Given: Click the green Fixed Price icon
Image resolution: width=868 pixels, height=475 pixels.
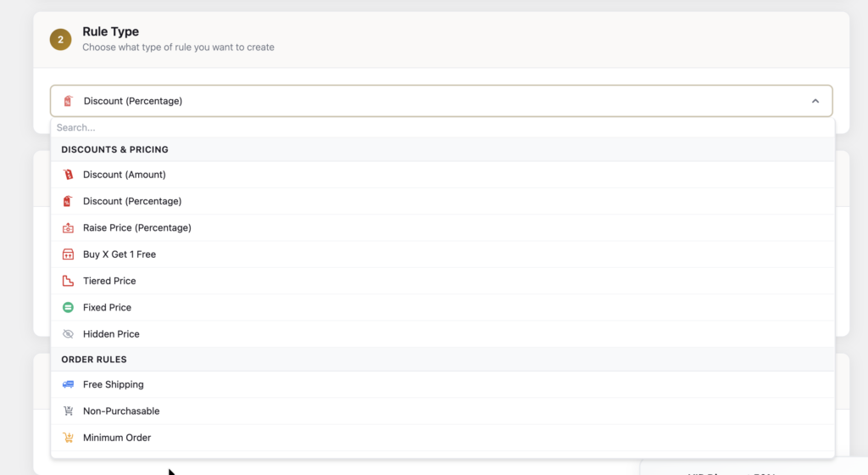Looking at the screenshot, I should pos(68,308).
